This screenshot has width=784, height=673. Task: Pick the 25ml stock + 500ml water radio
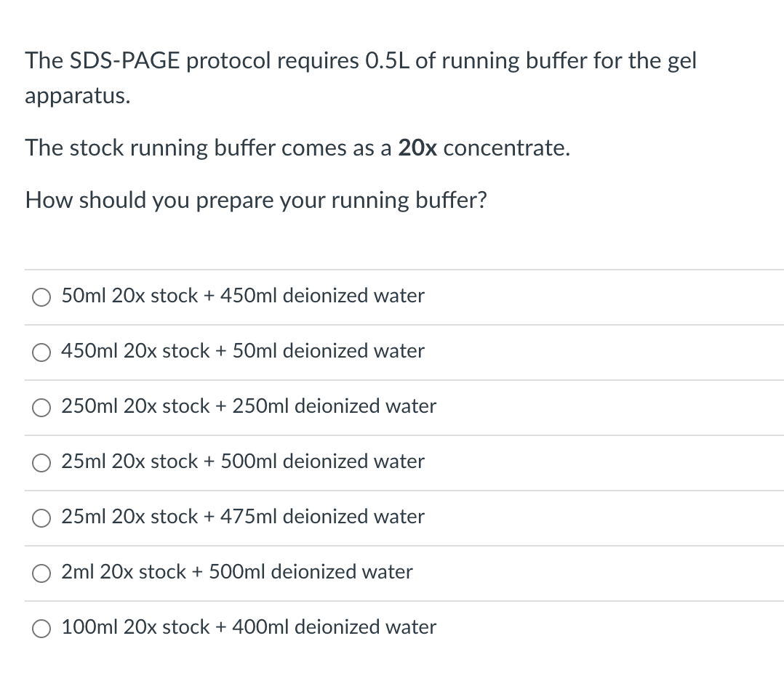coord(41,463)
